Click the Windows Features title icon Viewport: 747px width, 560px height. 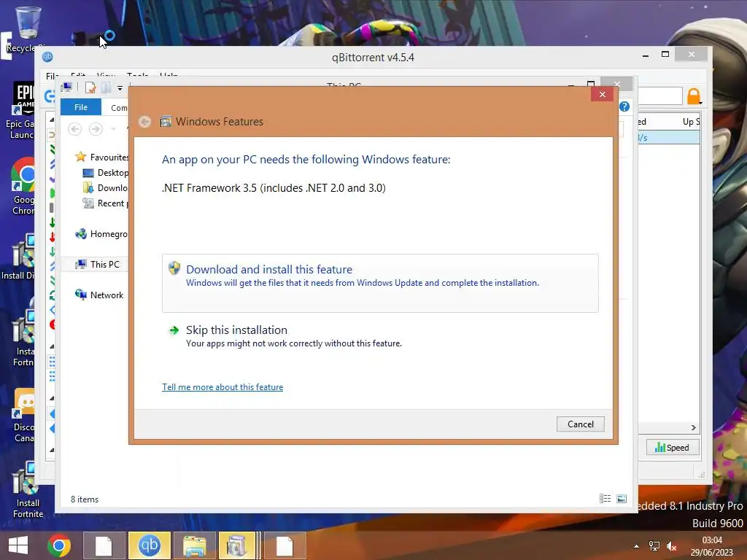tap(166, 122)
